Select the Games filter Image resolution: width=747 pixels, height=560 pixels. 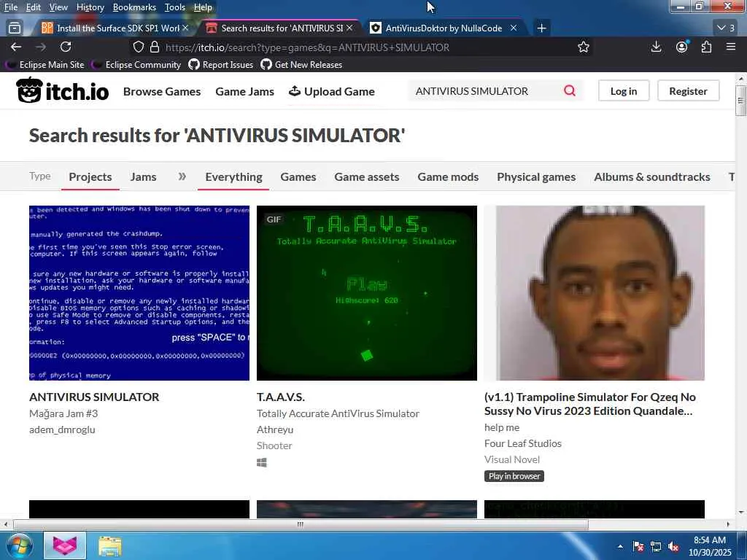pos(298,176)
